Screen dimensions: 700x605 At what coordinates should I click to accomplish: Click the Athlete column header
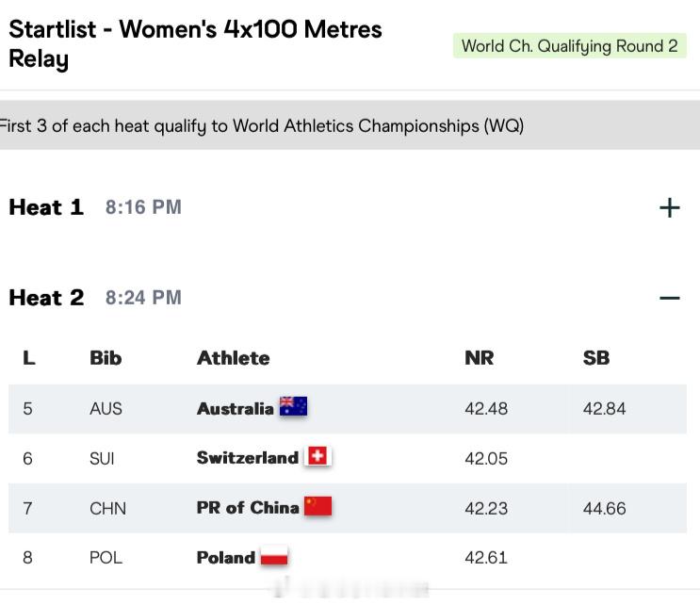pyautogui.click(x=233, y=358)
